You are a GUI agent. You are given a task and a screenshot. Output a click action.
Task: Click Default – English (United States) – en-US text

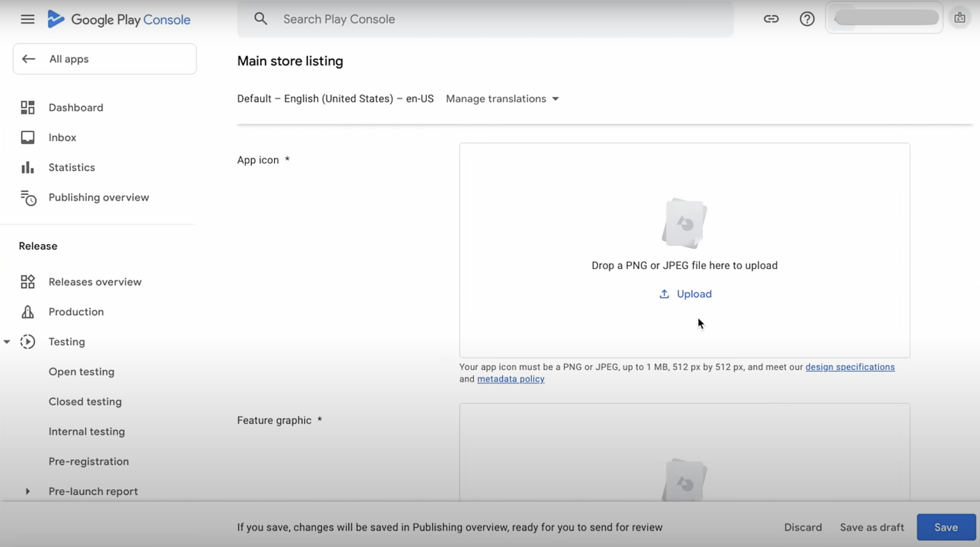[335, 99]
